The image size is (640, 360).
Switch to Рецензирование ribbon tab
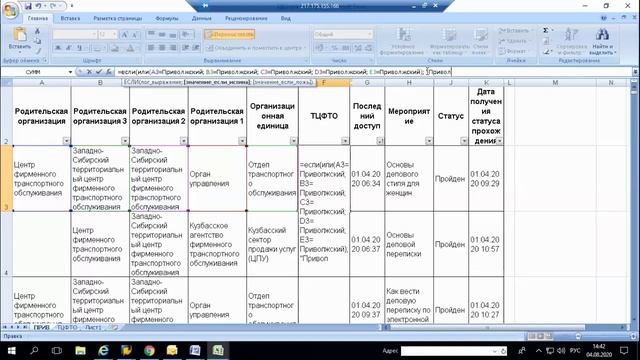coord(246,18)
